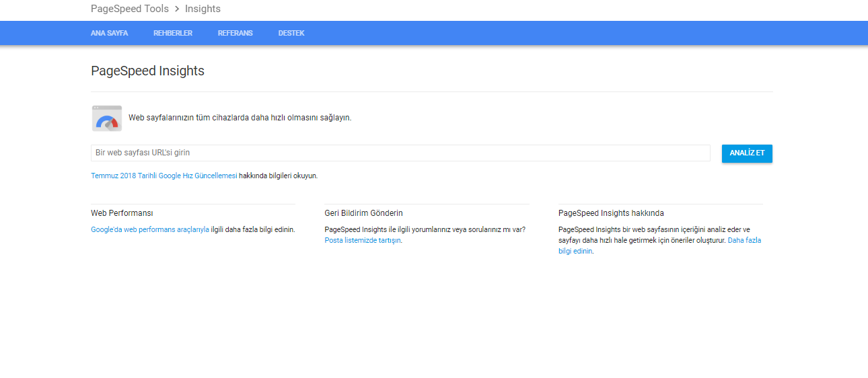Click the Insights breadcrumb

click(x=203, y=9)
